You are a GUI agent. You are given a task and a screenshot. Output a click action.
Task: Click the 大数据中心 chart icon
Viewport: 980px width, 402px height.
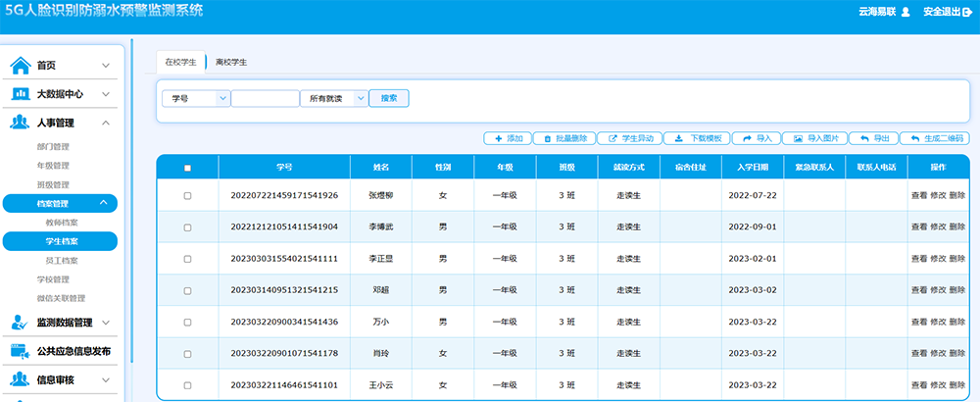pos(20,94)
